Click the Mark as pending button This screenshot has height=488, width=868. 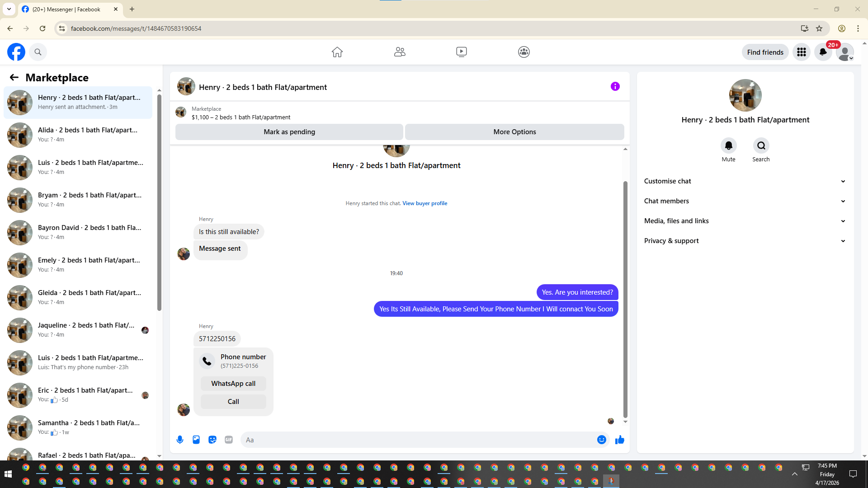pyautogui.click(x=289, y=132)
